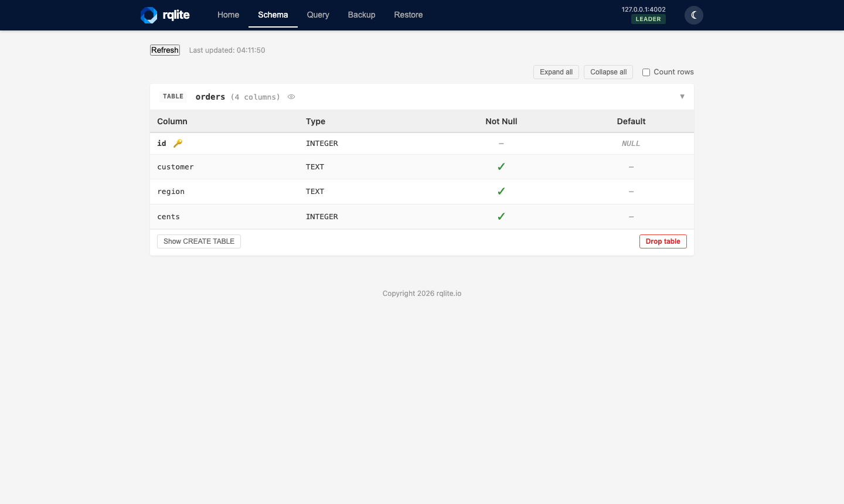The image size is (844, 504).
Task: Click the (4 columns) count label
Action: (255, 97)
